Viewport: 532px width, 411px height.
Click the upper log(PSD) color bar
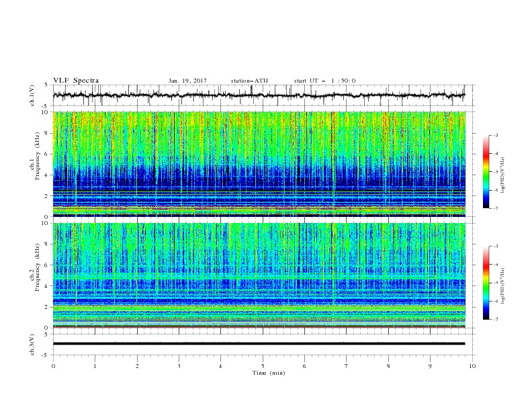[x=486, y=172]
